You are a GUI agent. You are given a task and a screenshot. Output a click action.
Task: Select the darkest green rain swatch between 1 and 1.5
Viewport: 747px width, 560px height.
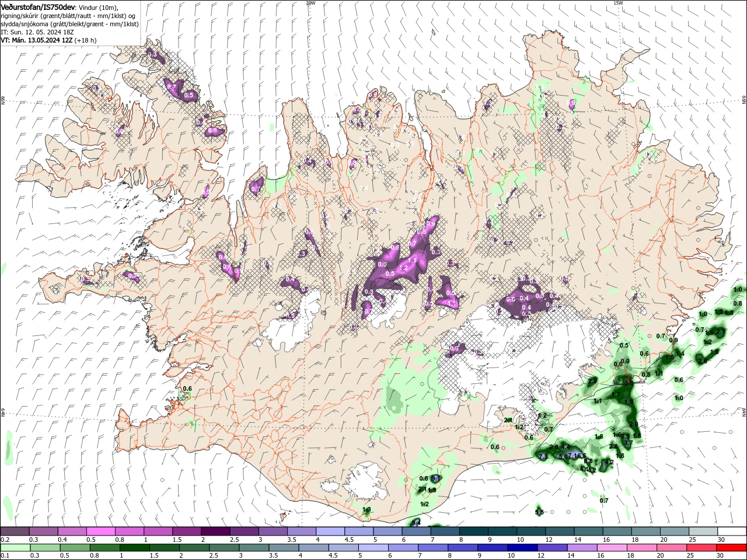click(134, 548)
